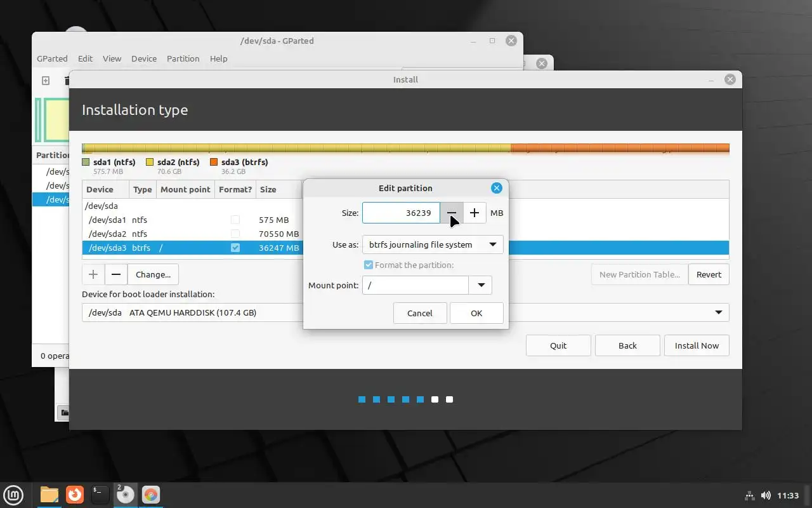Maximize the GParted window
812x508 pixels.
point(492,41)
